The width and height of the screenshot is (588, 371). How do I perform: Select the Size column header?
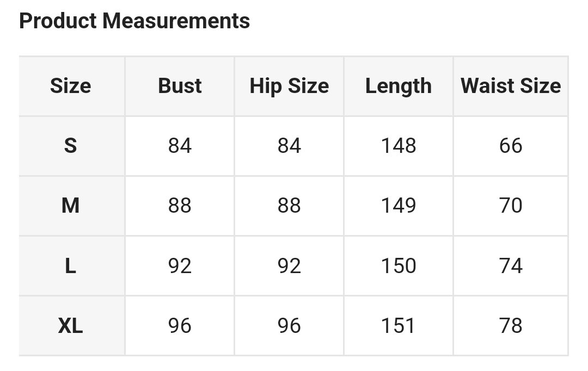[x=71, y=86]
